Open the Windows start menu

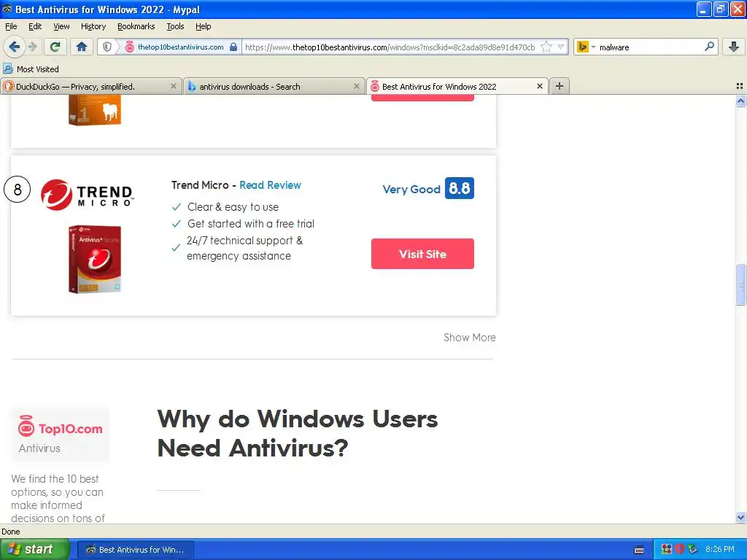34,550
